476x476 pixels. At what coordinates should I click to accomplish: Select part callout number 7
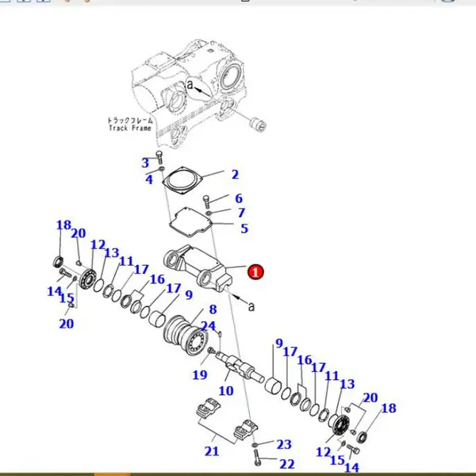click(x=241, y=213)
